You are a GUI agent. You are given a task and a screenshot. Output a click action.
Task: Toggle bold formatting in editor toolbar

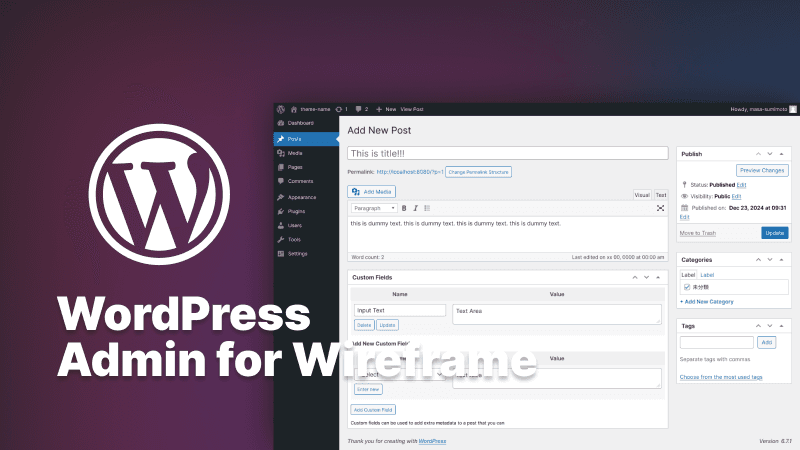[404, 208]
